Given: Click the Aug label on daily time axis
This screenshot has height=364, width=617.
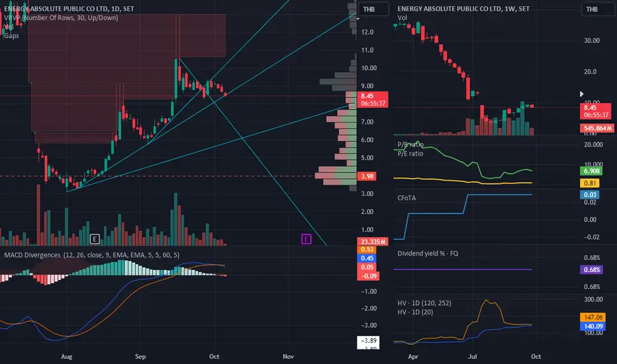Looking at the screenshot, I should 66,357.
